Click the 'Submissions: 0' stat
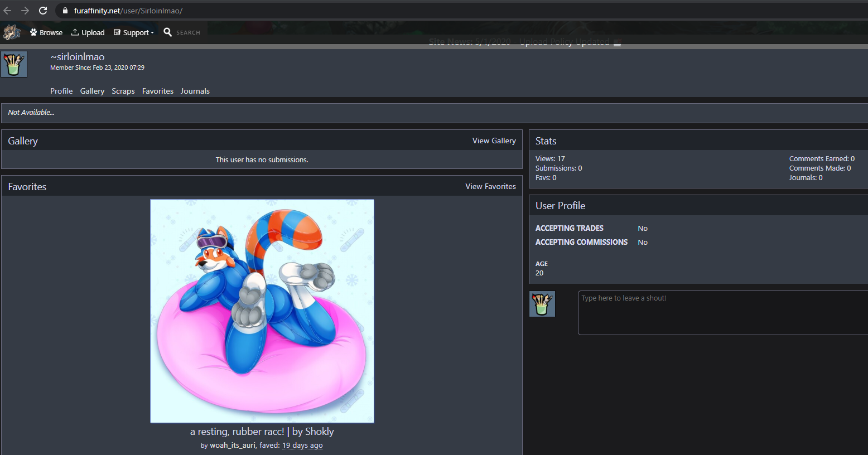 pos(559,168)
